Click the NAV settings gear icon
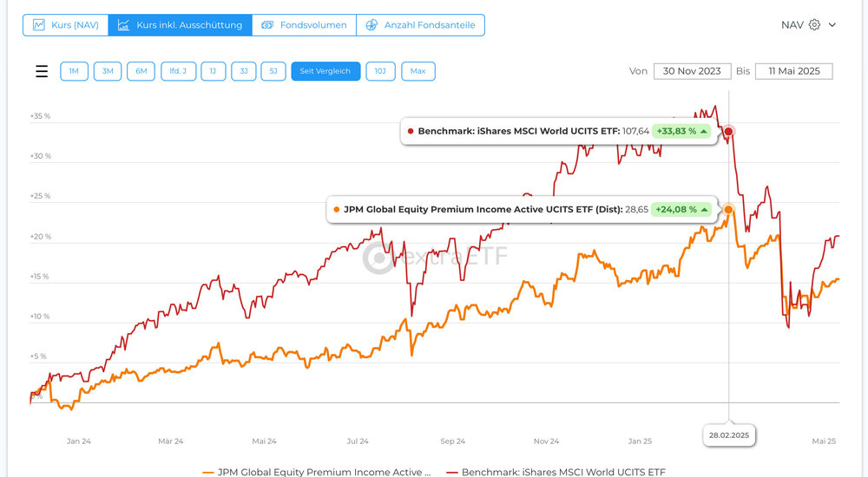Screen dimensions: 868x477 (814, 25)
